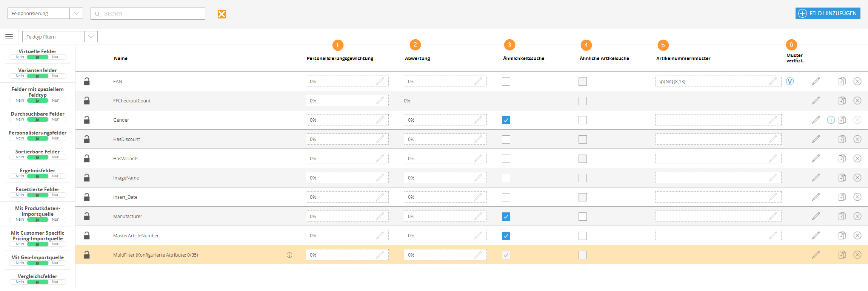
Task: Open the hamburger menu above the filter sidebar
Action: coord(9,37)
